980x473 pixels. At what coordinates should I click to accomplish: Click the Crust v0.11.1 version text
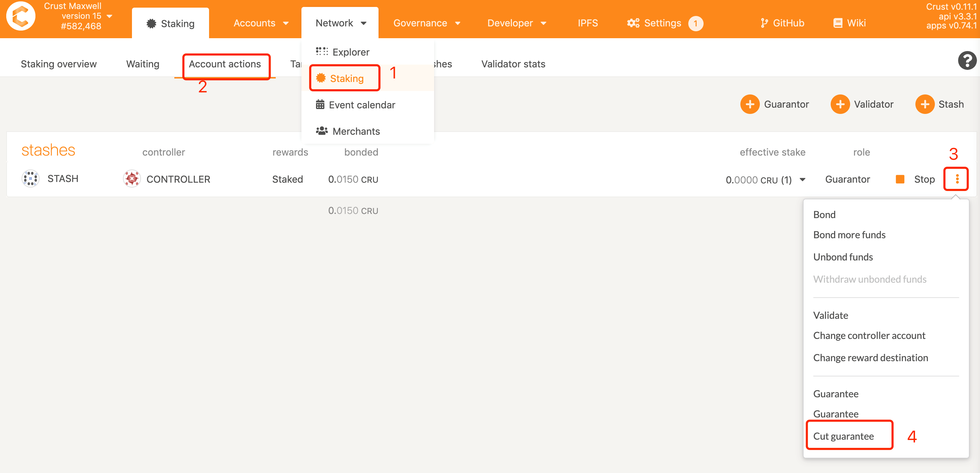[x=951, y=7]
